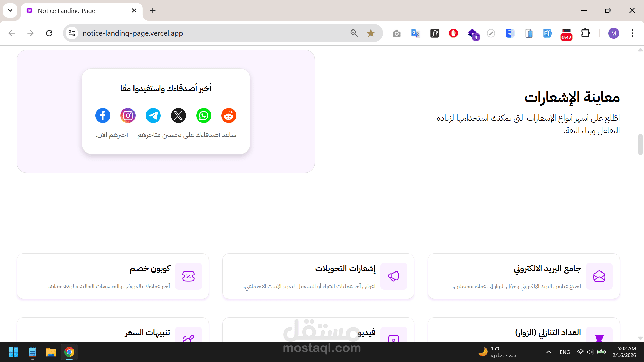Open a new browser tab

click(x=153, y=11)
